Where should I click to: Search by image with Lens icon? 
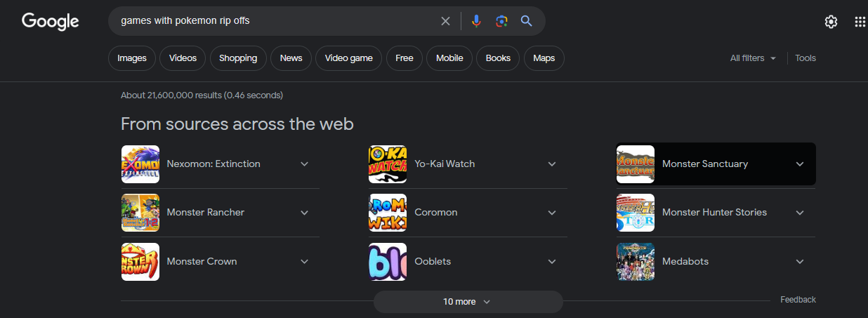(501, 21)
